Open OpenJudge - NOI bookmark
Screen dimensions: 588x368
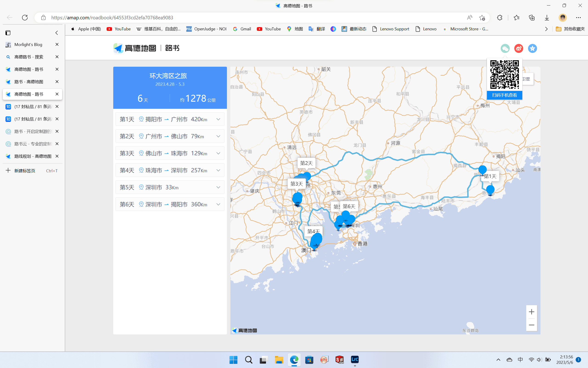point(206,29)
